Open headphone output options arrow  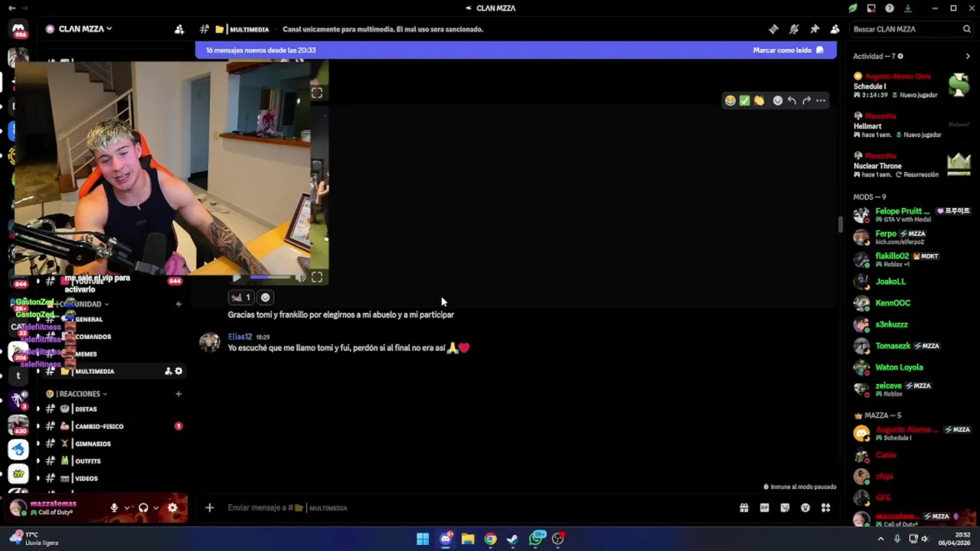point(156,507)
